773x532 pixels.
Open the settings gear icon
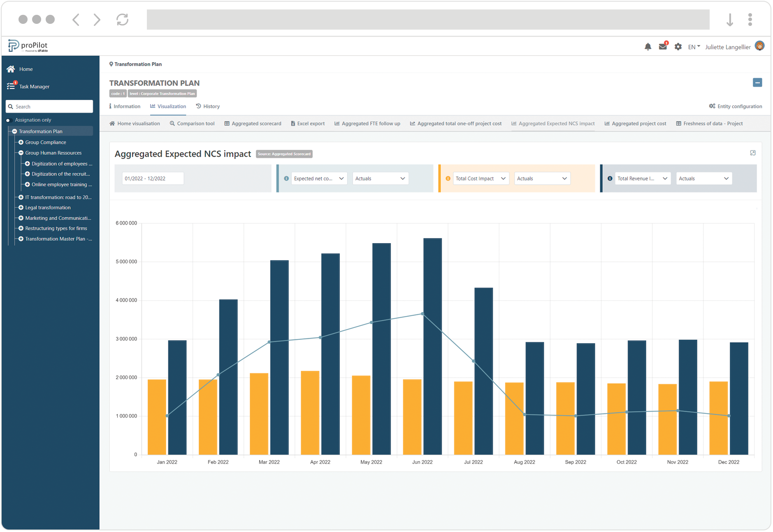(678, 46)
